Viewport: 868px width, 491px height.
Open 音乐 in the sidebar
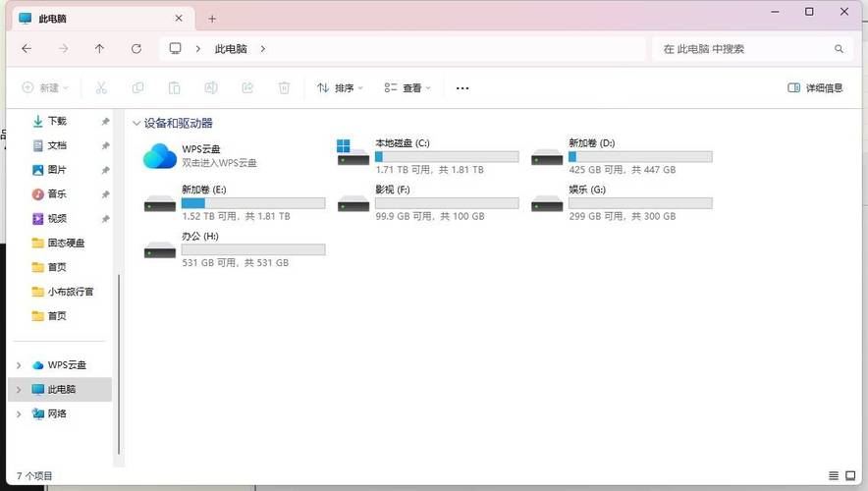pos(57,193)
